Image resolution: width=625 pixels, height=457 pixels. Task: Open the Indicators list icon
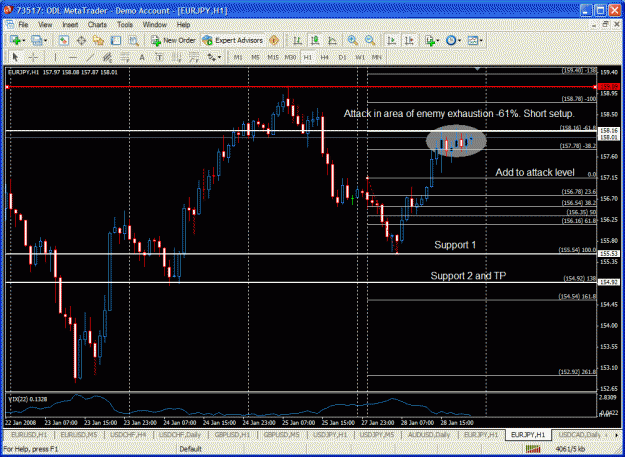coord(429,40)
